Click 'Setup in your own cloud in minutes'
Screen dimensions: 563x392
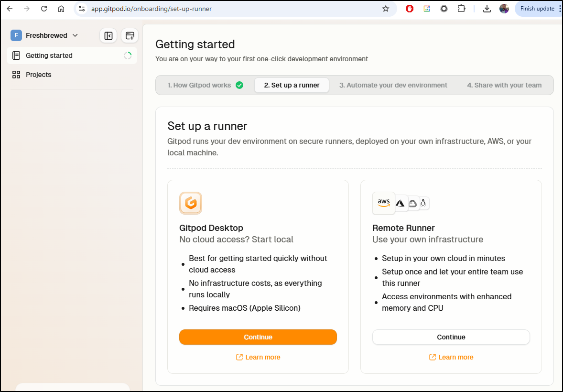point(444,258)
